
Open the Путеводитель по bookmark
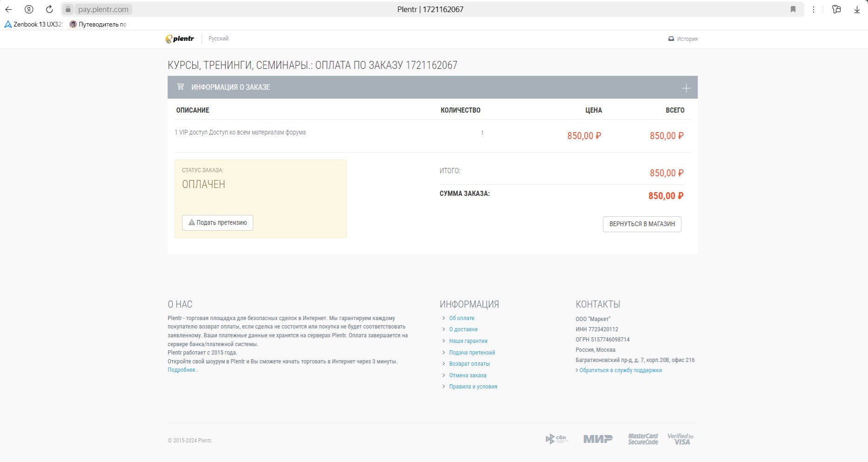pos(98,24)
